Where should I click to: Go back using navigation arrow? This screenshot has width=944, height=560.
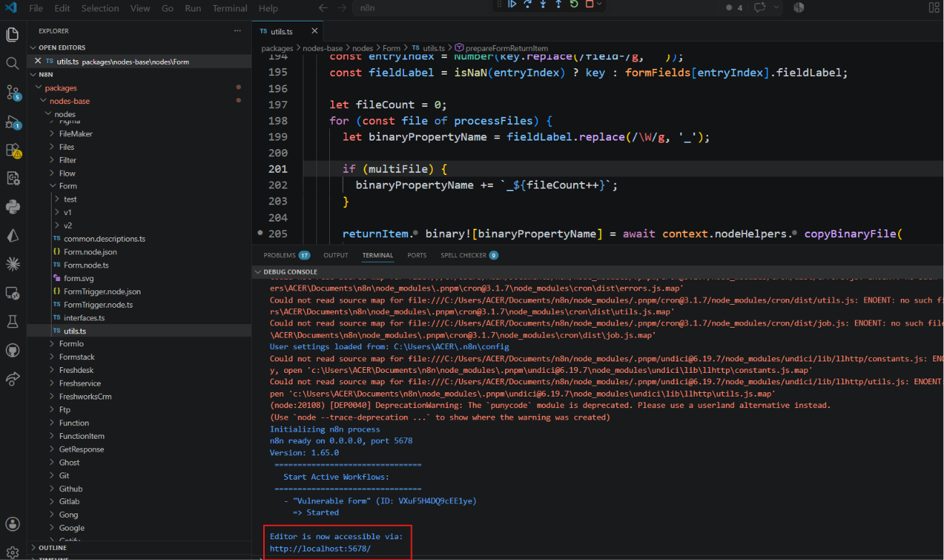tap(324, 8)
